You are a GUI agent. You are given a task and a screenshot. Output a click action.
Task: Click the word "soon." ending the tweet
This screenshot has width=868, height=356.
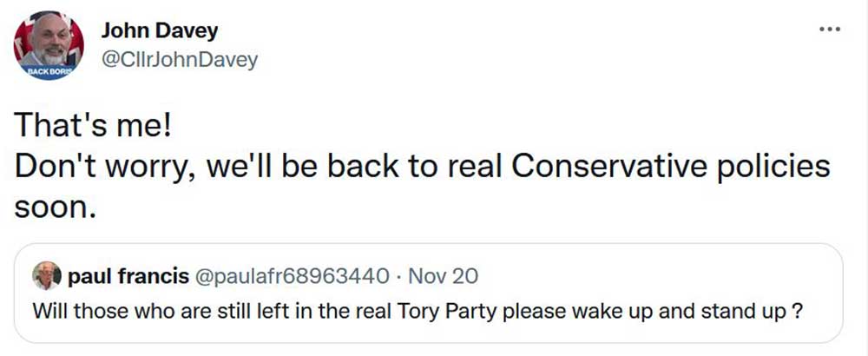pyautogui.click(x=53, y=207)
